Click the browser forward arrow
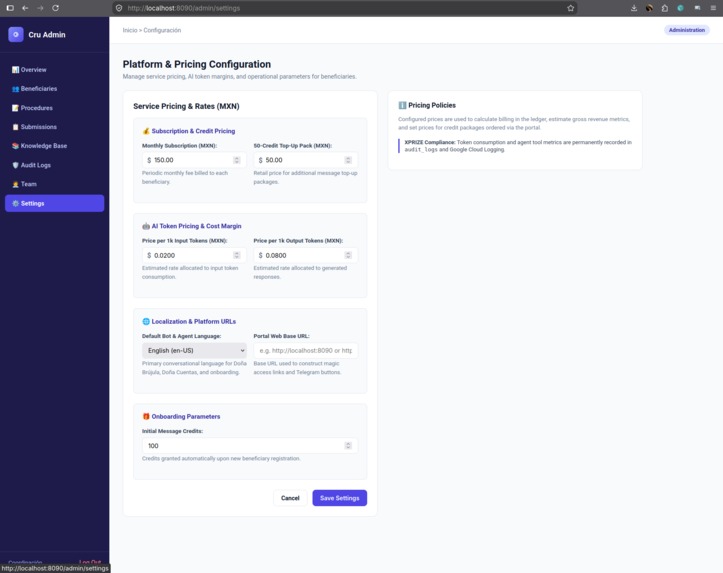The height and width of the screenshot is (573, 723). tap(40, 8)
